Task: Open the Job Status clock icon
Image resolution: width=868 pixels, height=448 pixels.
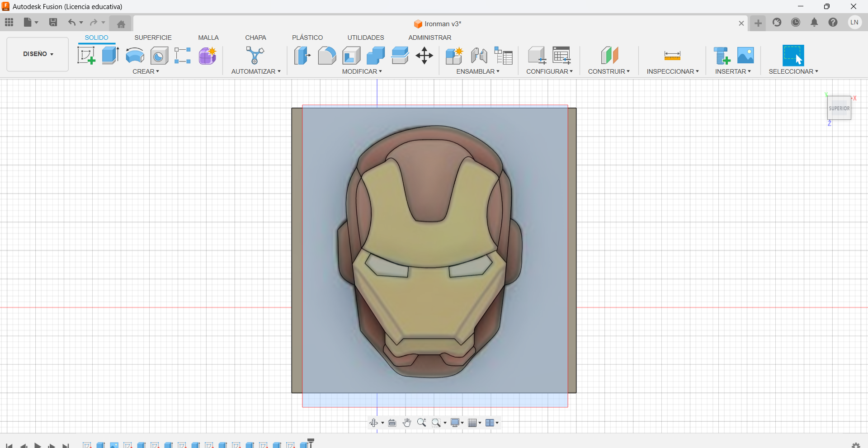Action: pos(796,22)
